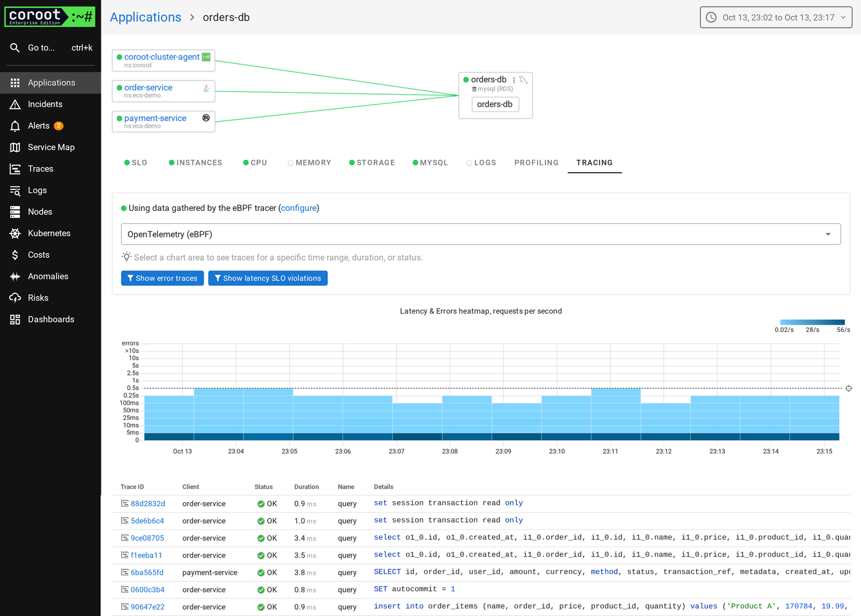The height and width of the screenshot is (616, 861).
Task: Click heatmap area at 23:11
Action: coord(616,414)
